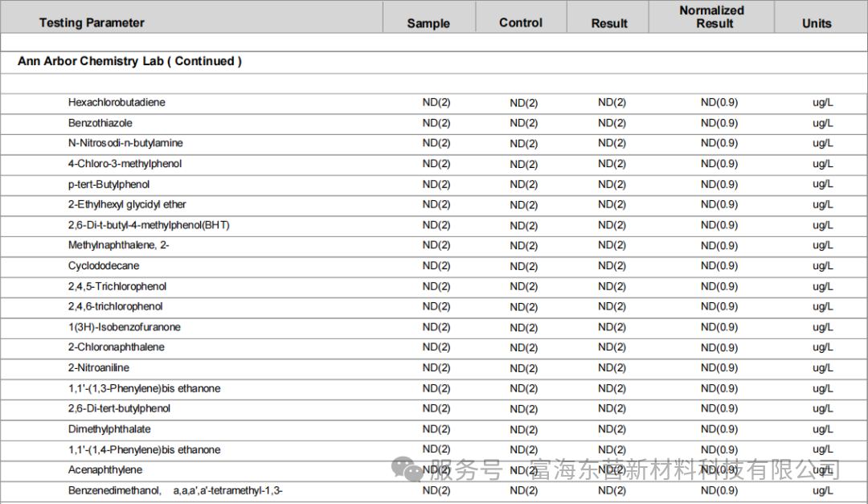
Task: Click ug/L unit in the Benzenedimethanol row
Action: point(823,490)
